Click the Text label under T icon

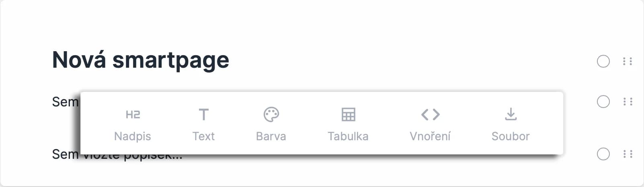(204, 136)
